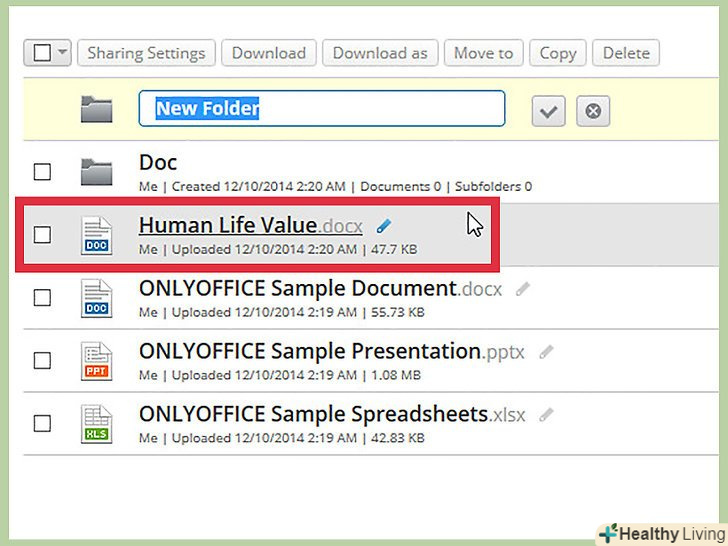
Task: Click the PPT file icon for Sample Presentation
Action: [x=97, y=361]
